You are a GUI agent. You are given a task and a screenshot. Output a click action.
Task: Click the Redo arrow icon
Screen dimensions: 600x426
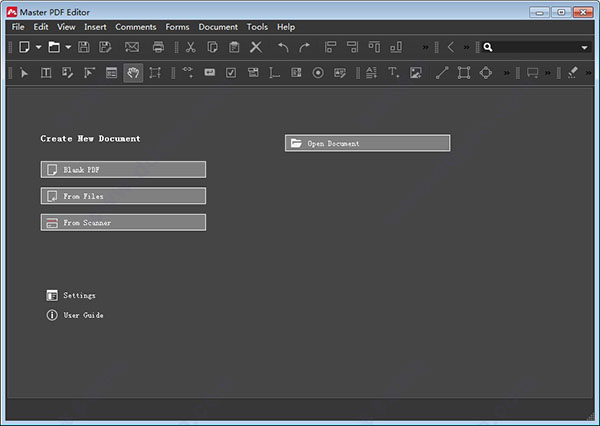coord(305,47)
